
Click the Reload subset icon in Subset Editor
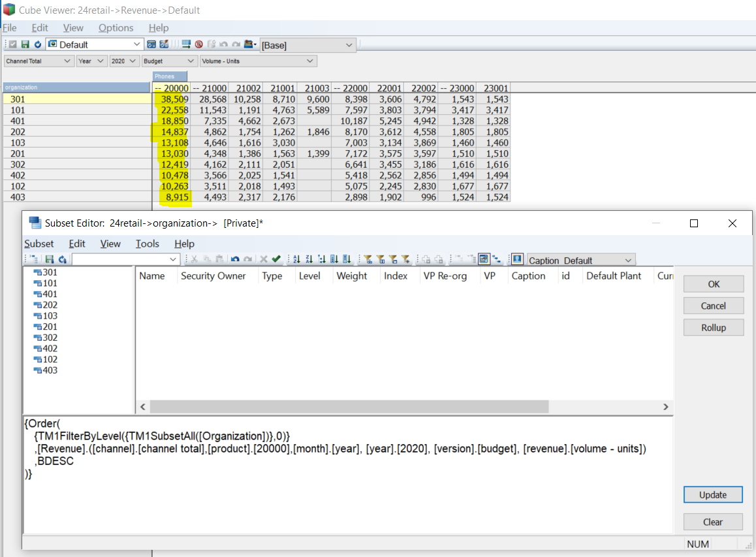click(x=62, y=259)
